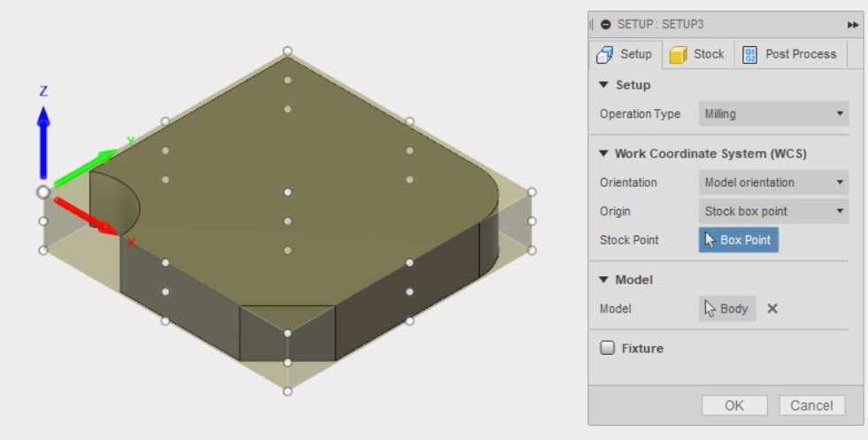Collapse the Work Coordinate System section
This screenshot has height=440, width=868.
(x=604, y=153)
